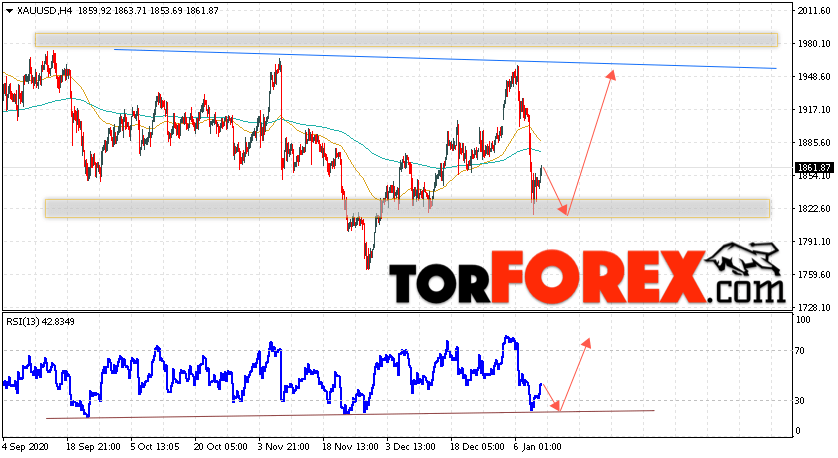
Task: Click the RSI(13) 42.8349 indicator label
Action: [x=41, y=322]
